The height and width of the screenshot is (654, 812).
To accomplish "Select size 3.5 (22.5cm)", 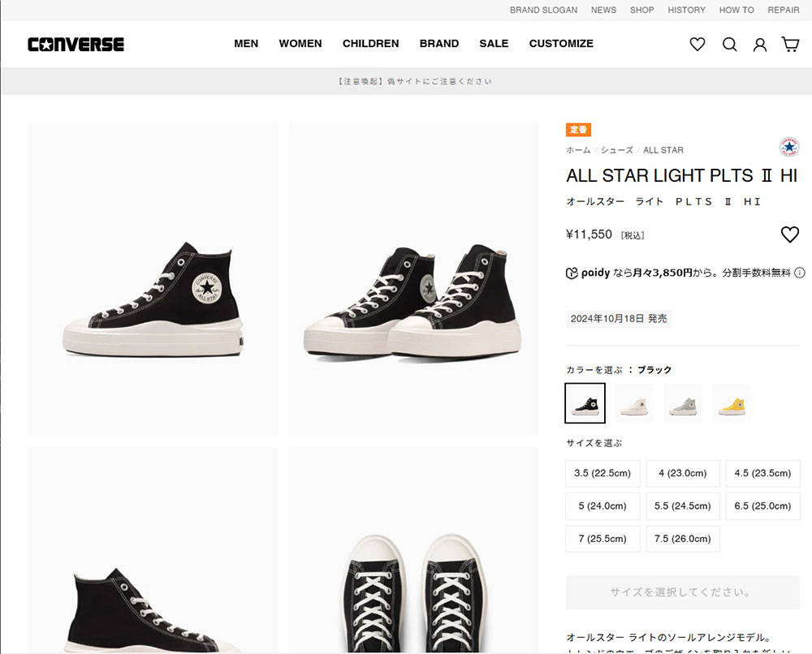I will pyautogui.click(x=603, y=473).
